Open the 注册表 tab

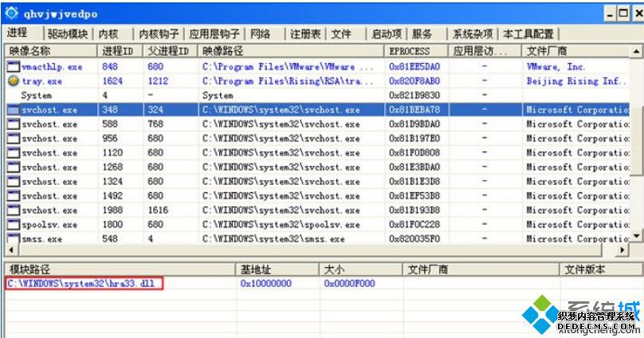[x=305, y=33]
